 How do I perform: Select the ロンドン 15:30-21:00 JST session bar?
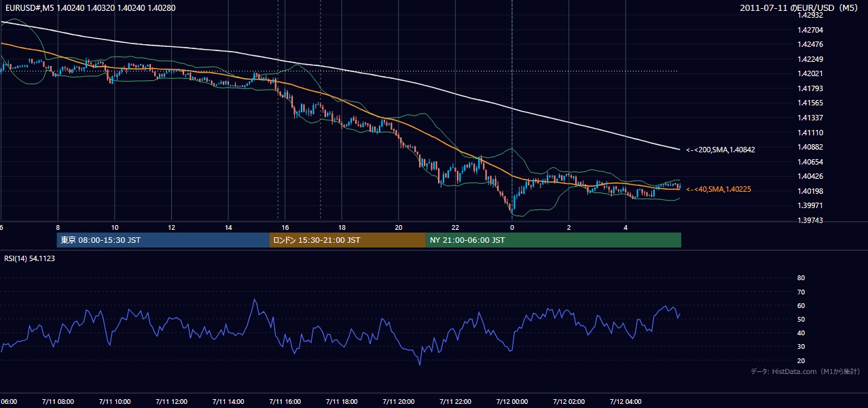click(x=348, y=240)
